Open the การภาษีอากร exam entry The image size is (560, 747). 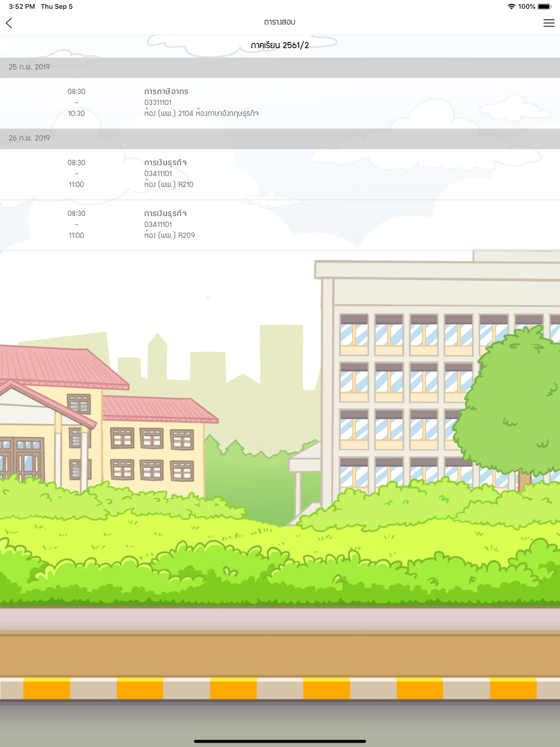coord(280,103)
